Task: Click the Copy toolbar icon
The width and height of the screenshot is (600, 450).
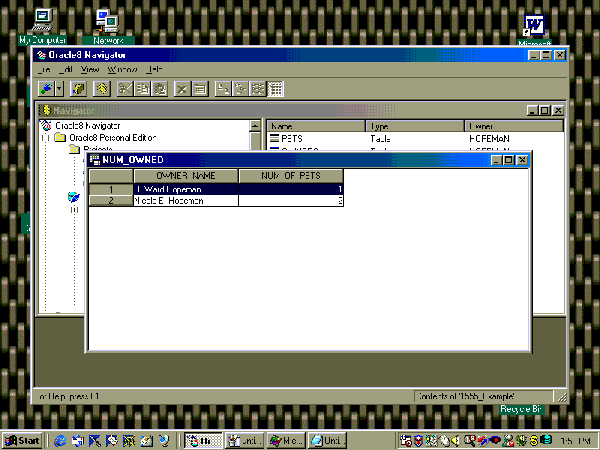Action: coord(142,89)
